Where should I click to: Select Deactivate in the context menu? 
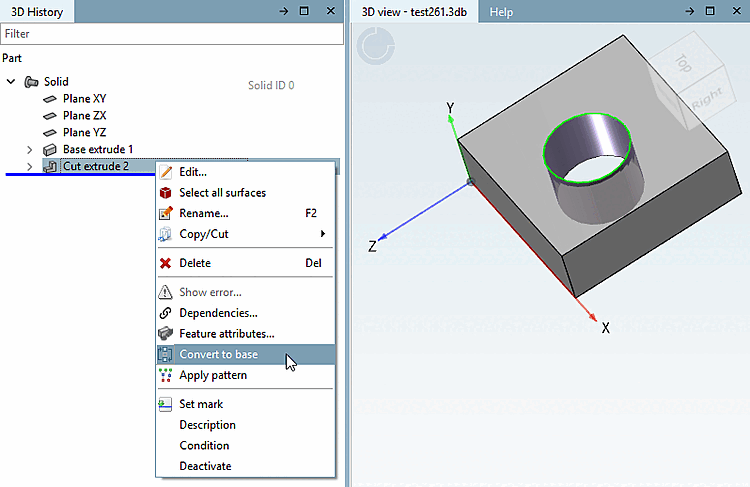(x=205, y=466)
